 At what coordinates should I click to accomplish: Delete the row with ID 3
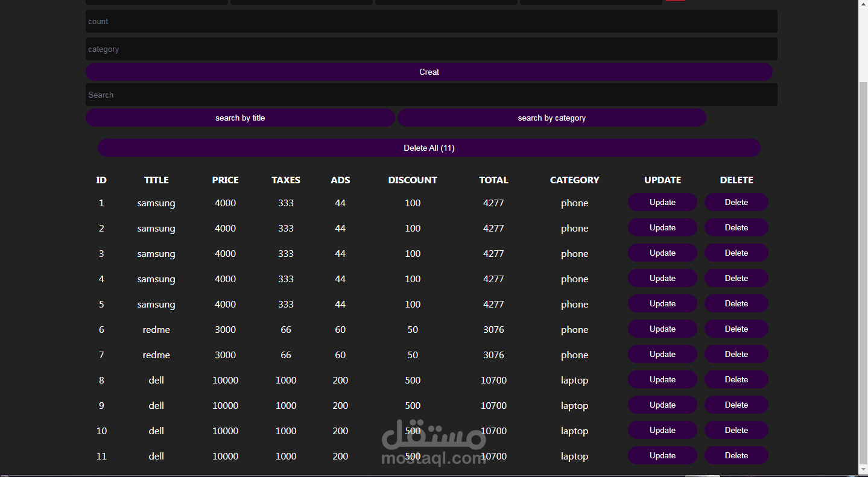coord(737,253)
